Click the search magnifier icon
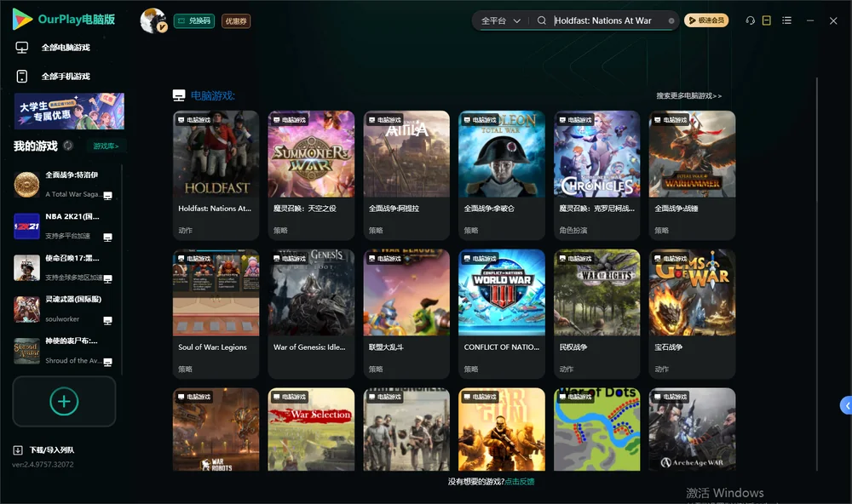The image size is (852, 504). 541,20
